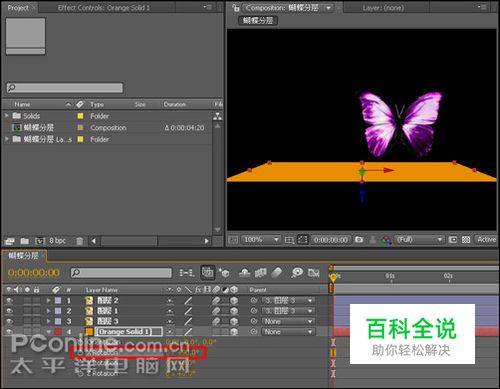
Task: Click yellow label swatch of Solids folder
Action: [80, 116]
